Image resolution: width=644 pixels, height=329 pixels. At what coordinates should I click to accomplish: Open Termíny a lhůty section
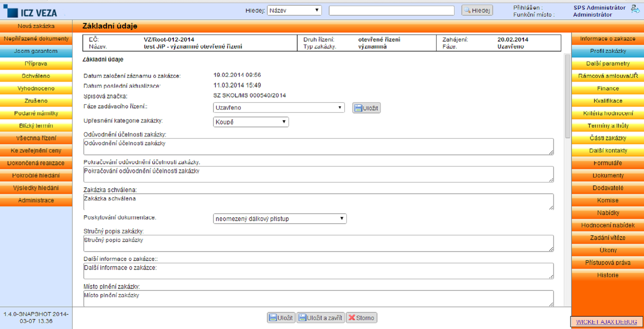(608, 126)
